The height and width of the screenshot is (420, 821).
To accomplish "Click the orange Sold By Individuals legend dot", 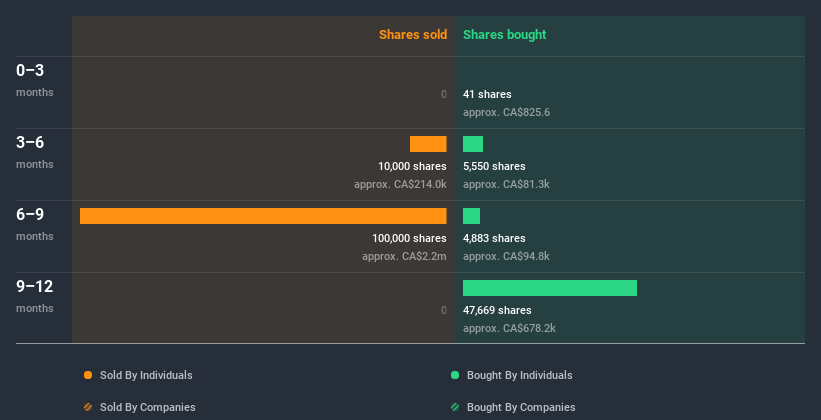I will tap(88, 375).
